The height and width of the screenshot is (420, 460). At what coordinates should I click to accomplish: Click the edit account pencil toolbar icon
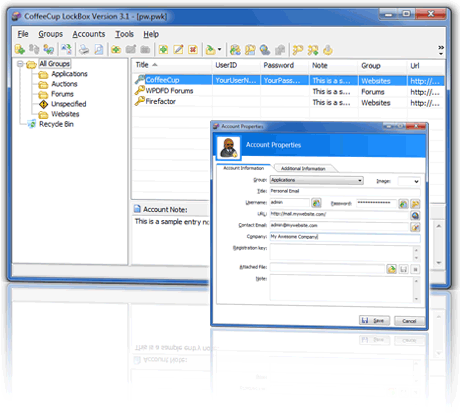pyautogui.click(x=178, y=50)
